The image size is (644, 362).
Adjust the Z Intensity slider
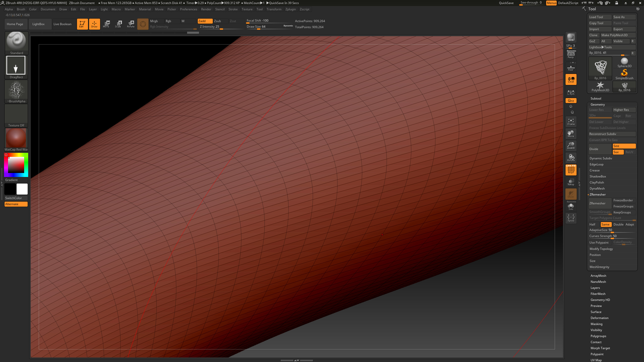[x=221, y=27]
